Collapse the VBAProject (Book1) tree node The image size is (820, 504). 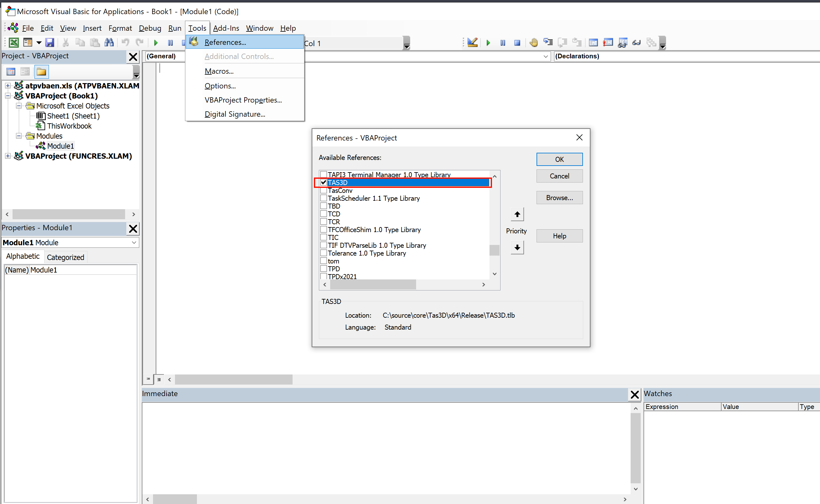click(x=8, y=96)
